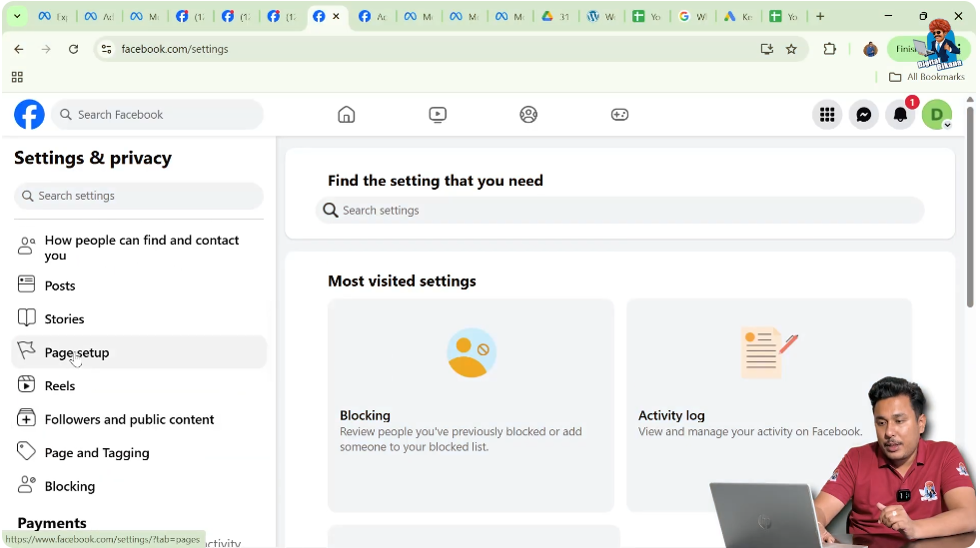This screenshot has height=548, width=980.
Task: Click the Blocking illustration thumbnail
Action: click(472, 352)
